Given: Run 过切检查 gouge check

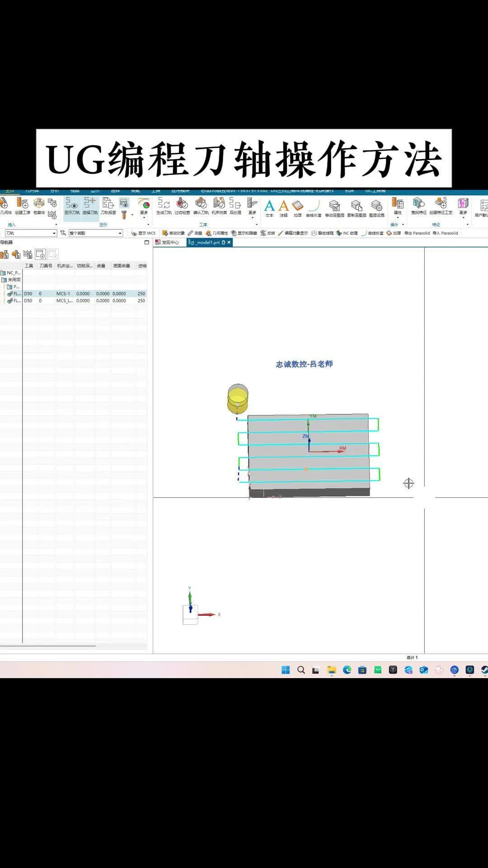Looking at the screenshot, I should pos(182,206).
